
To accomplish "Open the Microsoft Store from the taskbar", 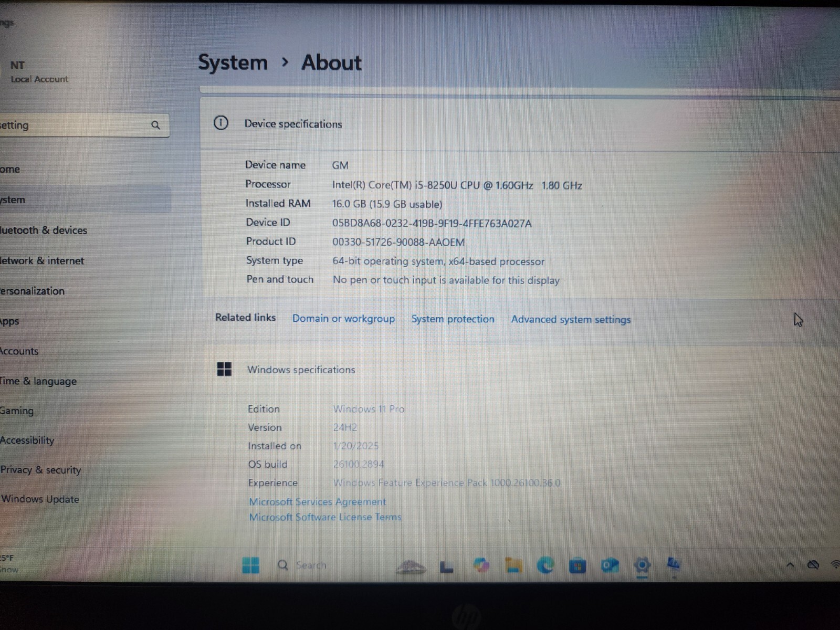I will (577, 565).
